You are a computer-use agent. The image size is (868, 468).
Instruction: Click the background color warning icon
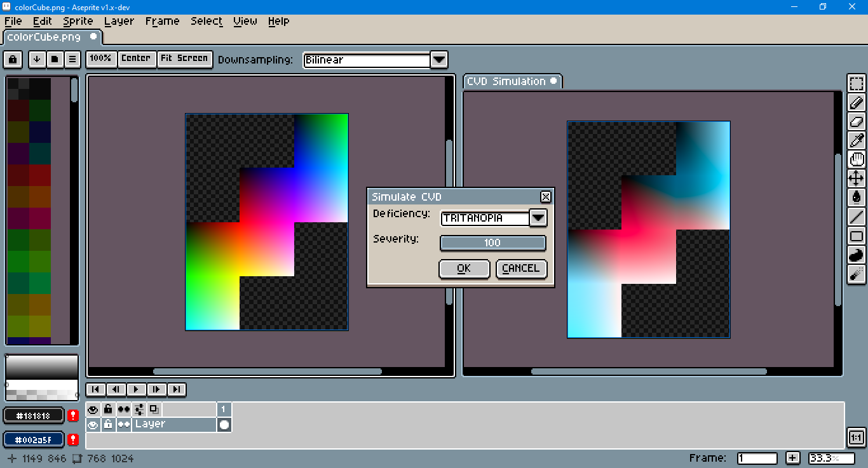point(73,439)
